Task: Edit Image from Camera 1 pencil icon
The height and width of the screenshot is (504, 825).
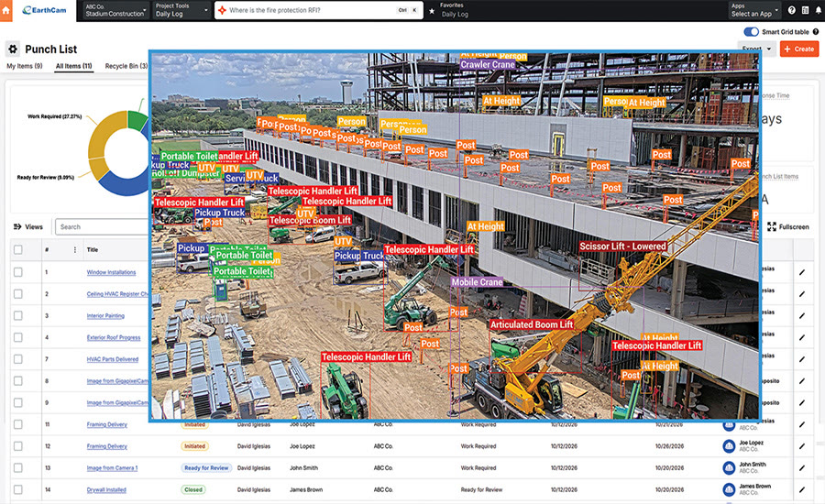Action: tap(802, 467)
